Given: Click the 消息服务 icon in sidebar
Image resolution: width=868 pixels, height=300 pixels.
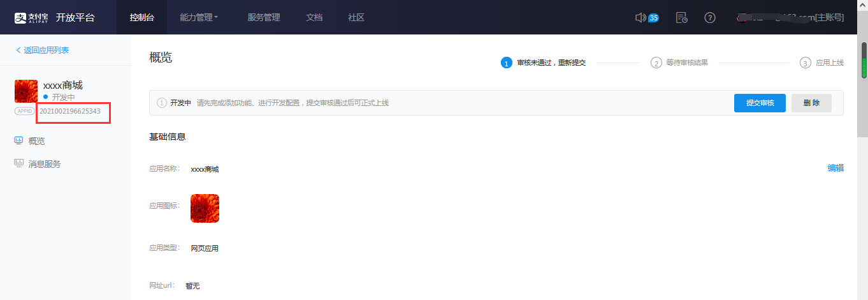Looking at the screenshot, I should click(19, 163).
